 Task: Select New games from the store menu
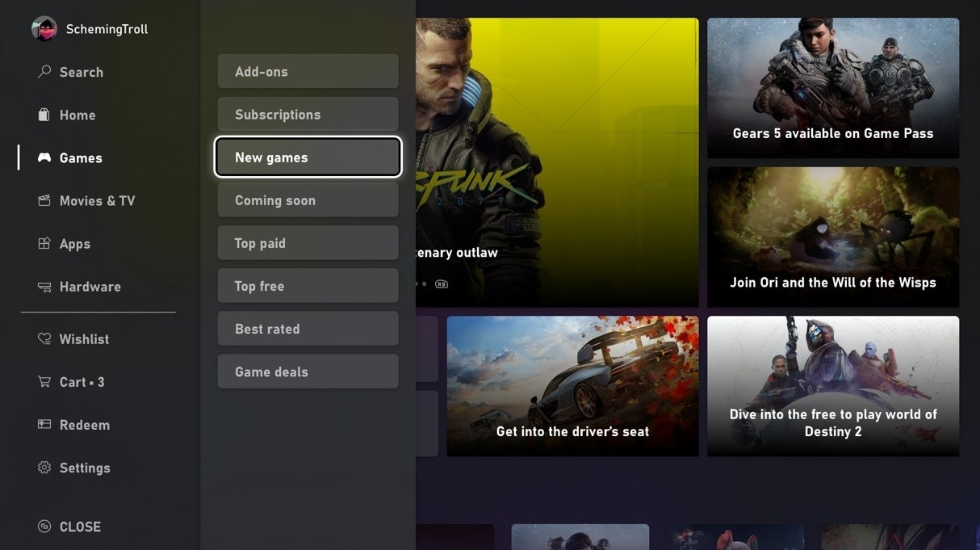point(308,157)
